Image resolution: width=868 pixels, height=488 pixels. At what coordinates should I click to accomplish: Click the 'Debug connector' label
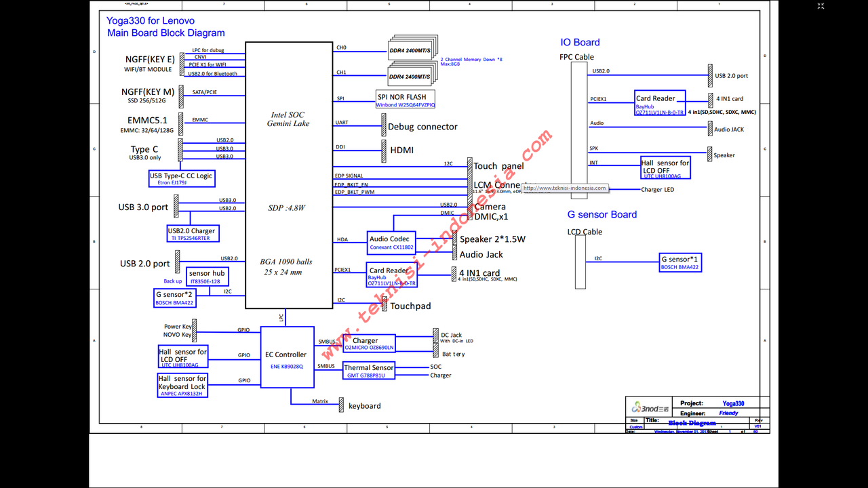[422, 127]
